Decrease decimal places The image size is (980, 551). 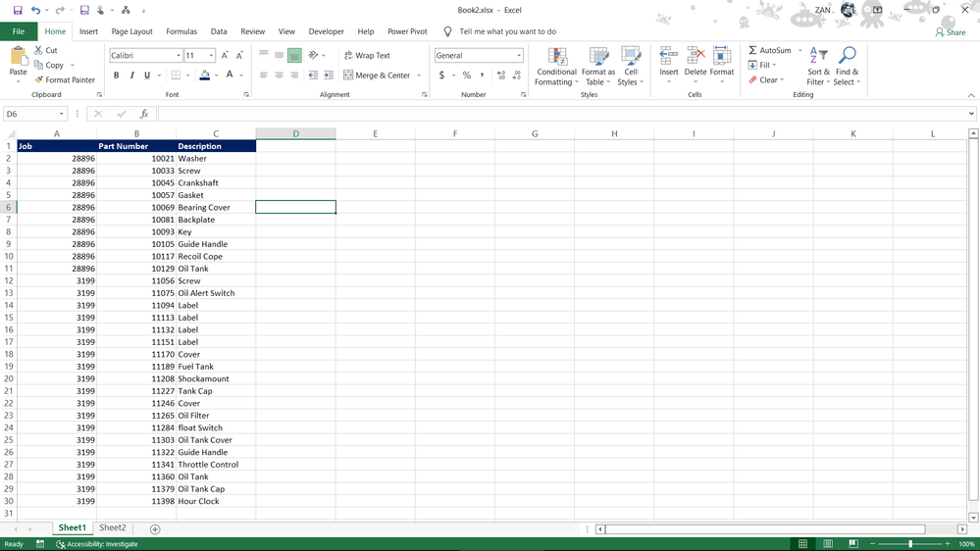pos(516,75)
